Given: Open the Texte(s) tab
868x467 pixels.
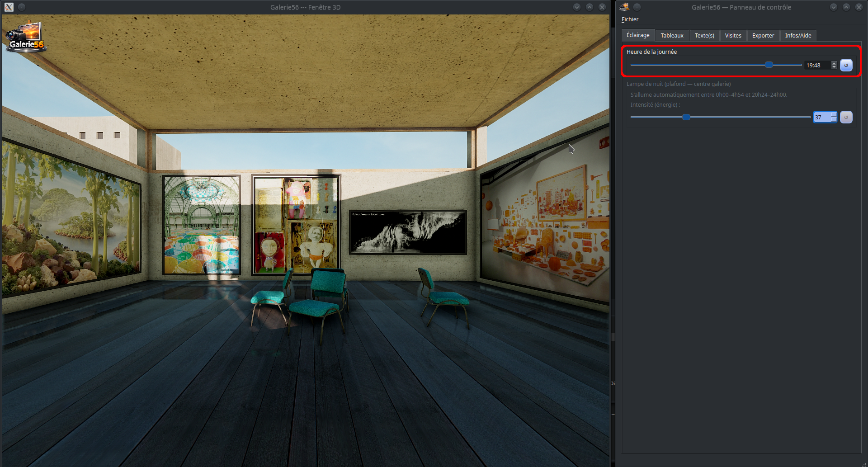Looking at the screenshot, I should point(704,36).
